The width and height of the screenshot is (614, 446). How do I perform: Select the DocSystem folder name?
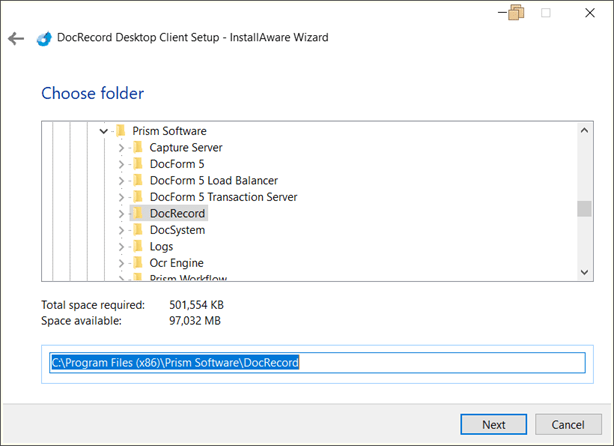177,230
